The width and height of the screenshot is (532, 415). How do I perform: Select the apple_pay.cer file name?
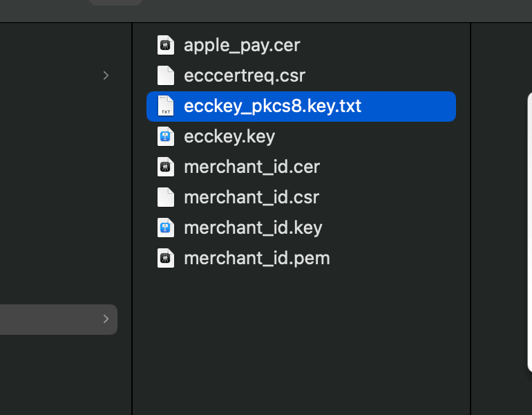tap(242, 46)
